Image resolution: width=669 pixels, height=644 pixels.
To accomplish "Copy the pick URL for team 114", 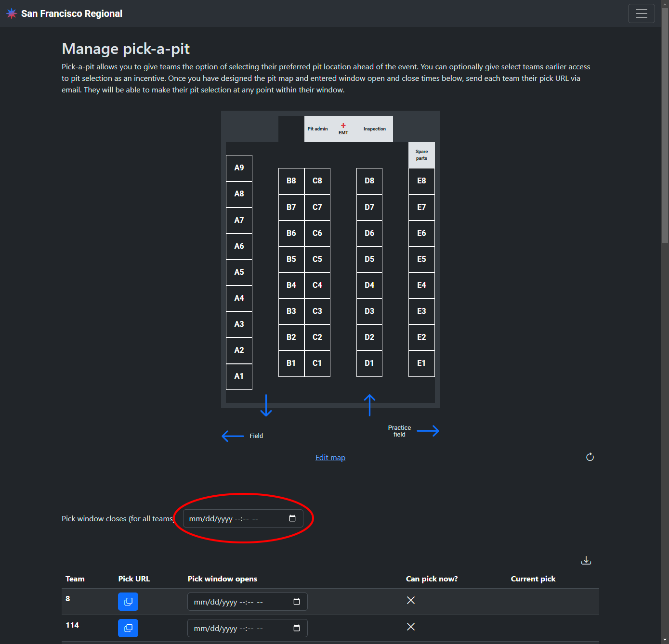I will coord(128,628).
